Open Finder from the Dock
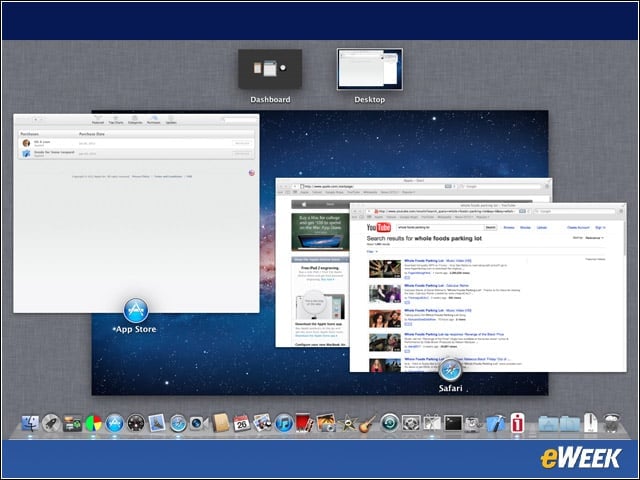Screen dimensions: 640x480 [x=30, y=424]
